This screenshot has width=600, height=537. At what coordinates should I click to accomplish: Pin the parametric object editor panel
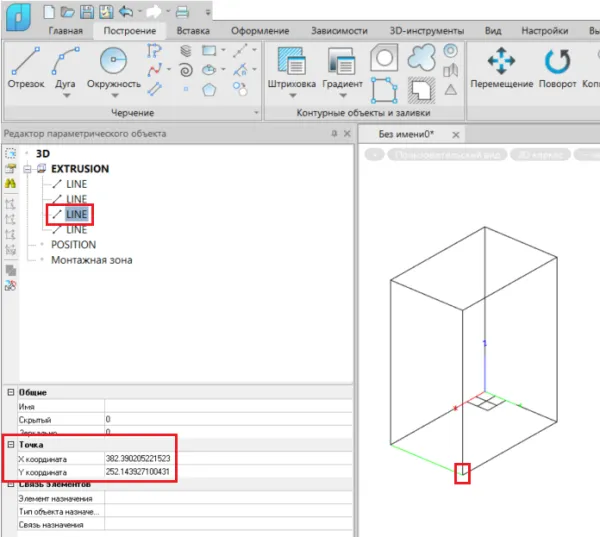pos(333,133)
